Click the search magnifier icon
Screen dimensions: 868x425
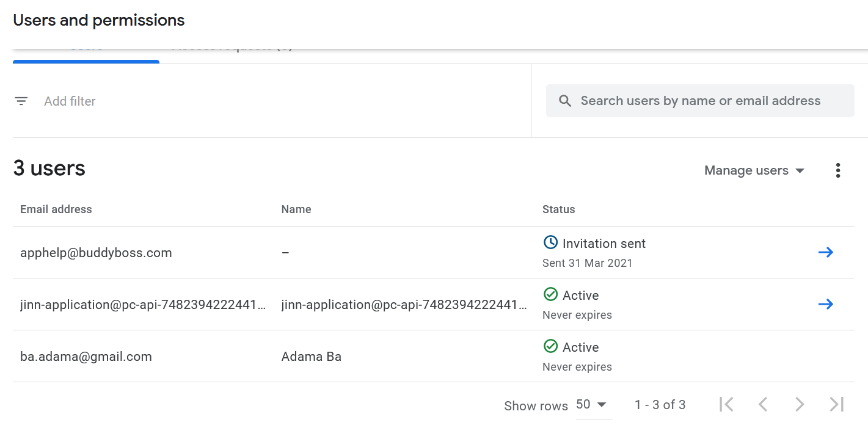(x=565, y=101)
